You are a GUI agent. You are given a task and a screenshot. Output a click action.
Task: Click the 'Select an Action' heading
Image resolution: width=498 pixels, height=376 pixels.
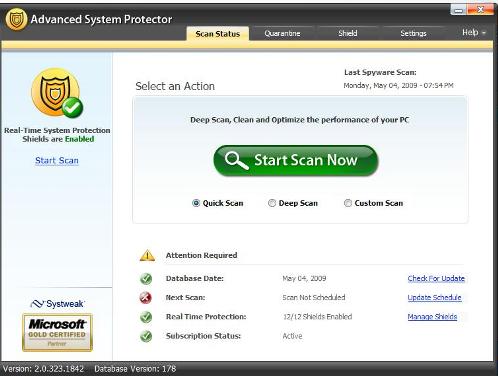coord(175,86)
